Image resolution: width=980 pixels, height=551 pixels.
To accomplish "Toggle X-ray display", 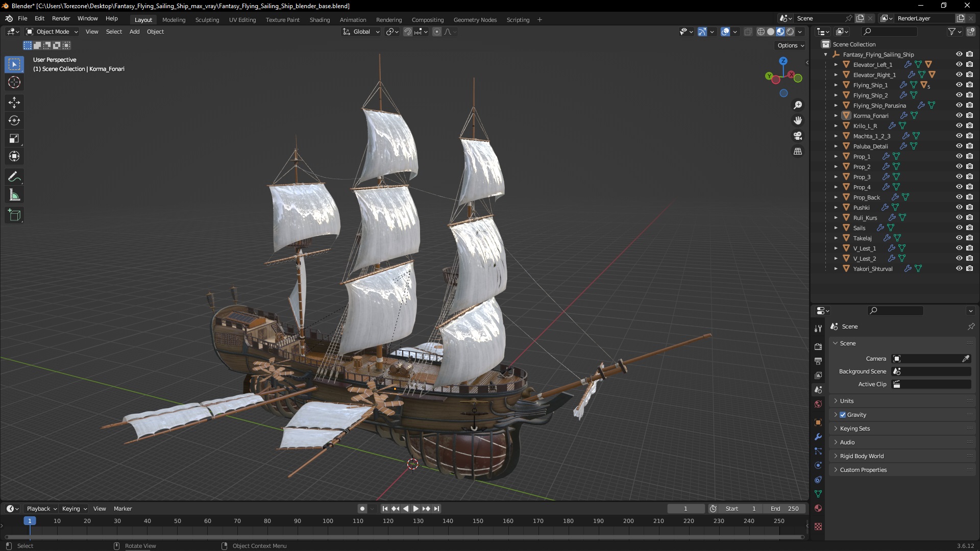I will 748,32.
